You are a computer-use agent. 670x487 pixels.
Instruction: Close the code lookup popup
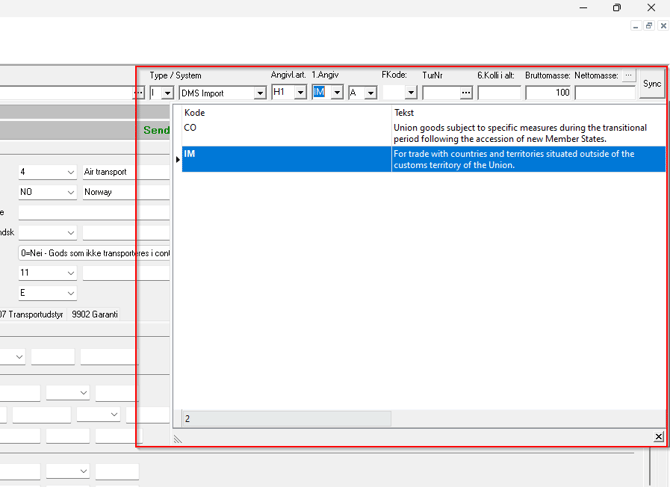pos(659,437)
